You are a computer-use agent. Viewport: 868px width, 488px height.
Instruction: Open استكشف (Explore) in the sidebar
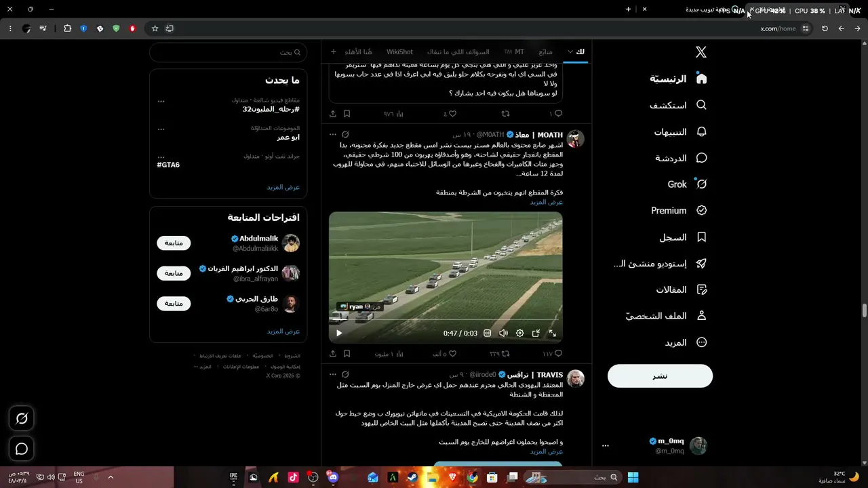point(678,105)
